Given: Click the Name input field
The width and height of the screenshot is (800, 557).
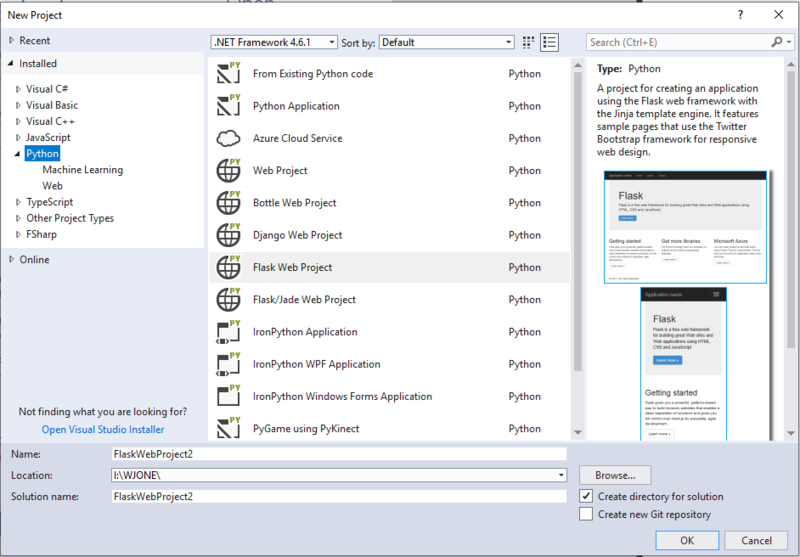Looking at the screenshot, I should [339, 454].
